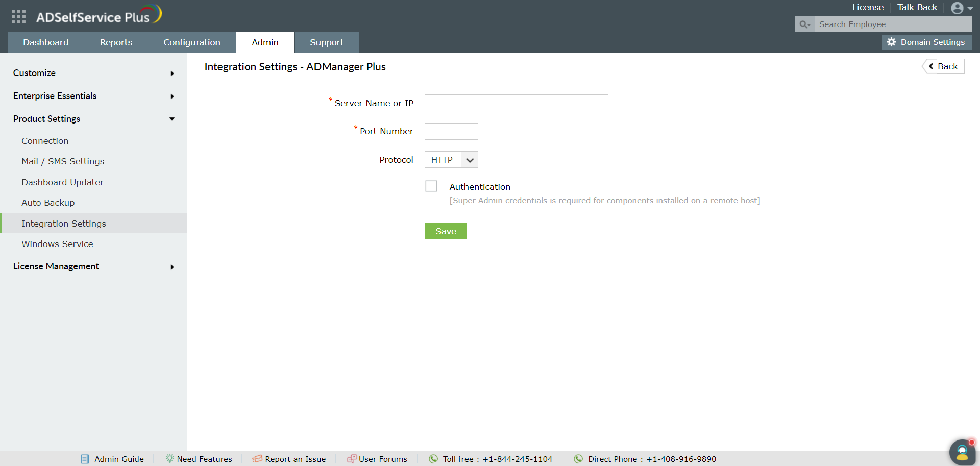Open the support chat bubble icon
This screenshot has width=980, height=466.
click(962, 451)
